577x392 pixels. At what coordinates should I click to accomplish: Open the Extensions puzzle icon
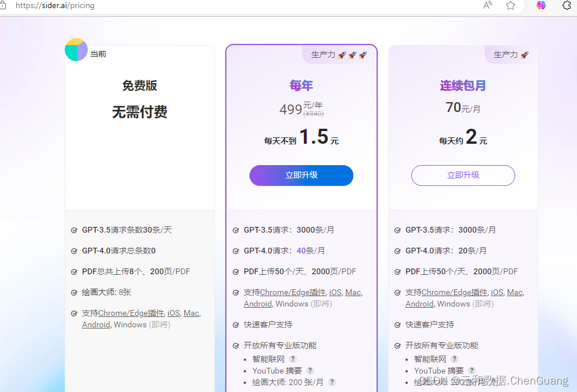tap(567, 5)
